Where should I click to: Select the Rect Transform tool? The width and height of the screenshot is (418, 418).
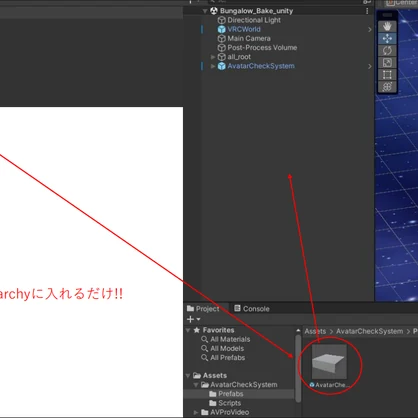click(x=387, y=75)
